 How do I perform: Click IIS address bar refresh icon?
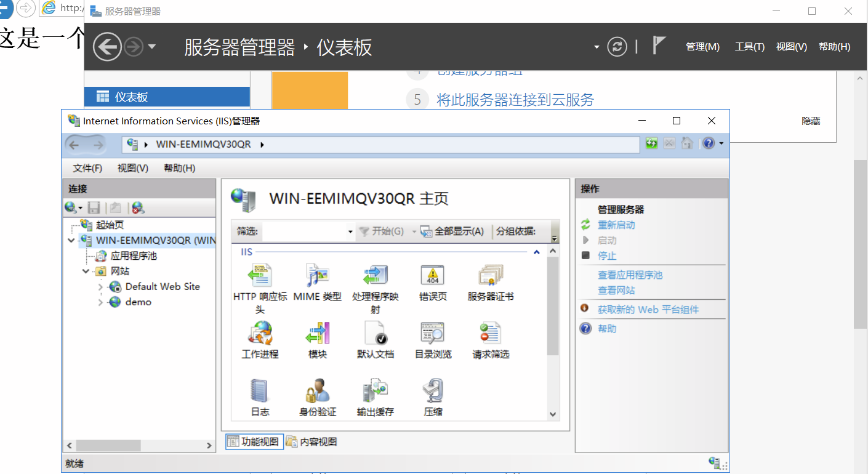coord(651,143)
